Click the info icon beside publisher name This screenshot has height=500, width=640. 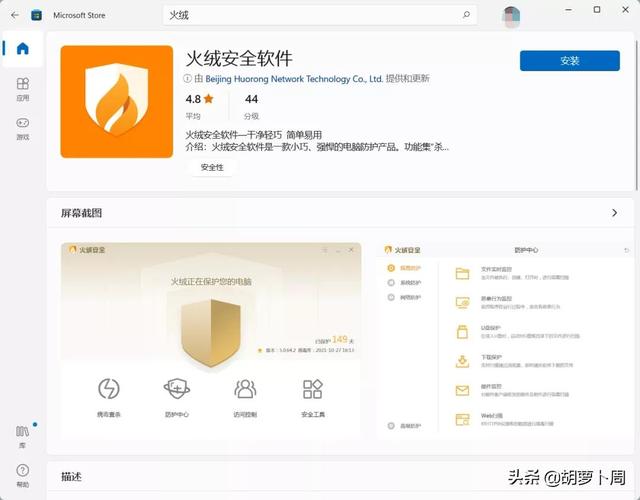pyautogui.click(x=187, y=78)
